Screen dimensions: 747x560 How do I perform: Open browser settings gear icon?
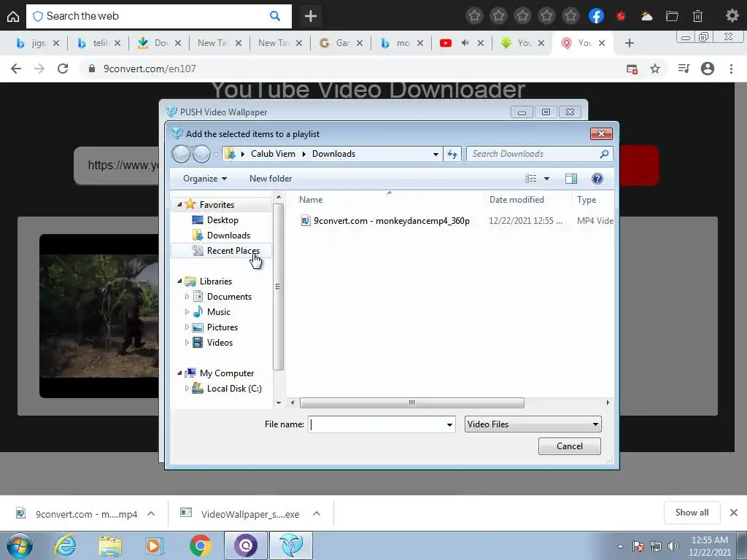click(732, 16)
